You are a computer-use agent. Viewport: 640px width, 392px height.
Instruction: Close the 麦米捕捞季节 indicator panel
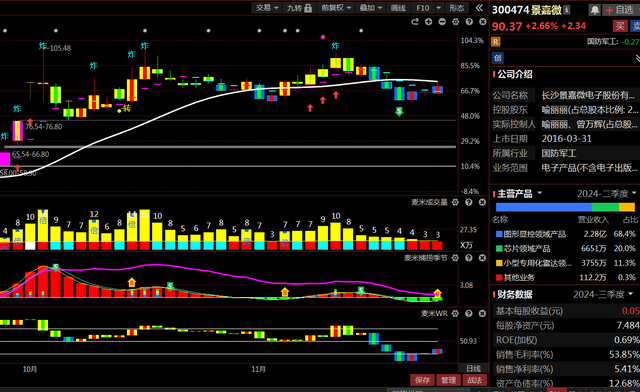pyautogui.click(x=482, y=258)
